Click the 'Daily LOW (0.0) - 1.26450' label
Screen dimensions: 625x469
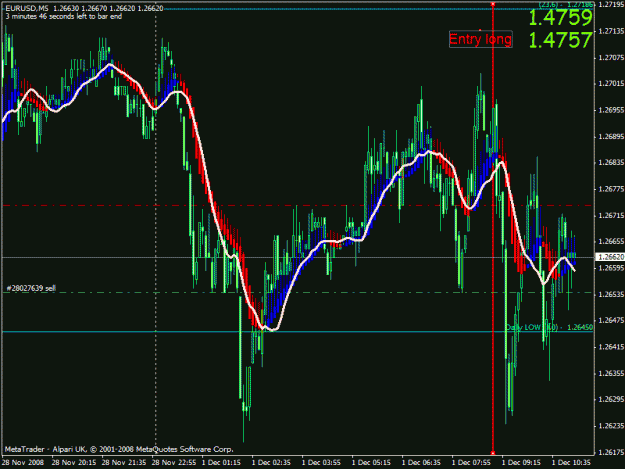click(x=549, y=327)
